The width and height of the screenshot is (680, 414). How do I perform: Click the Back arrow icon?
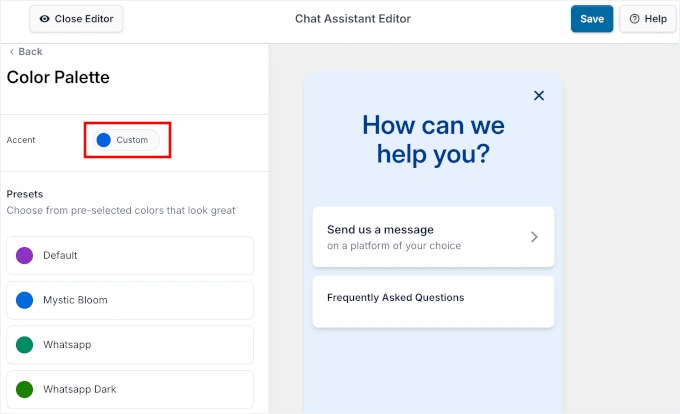coord(12,52)
